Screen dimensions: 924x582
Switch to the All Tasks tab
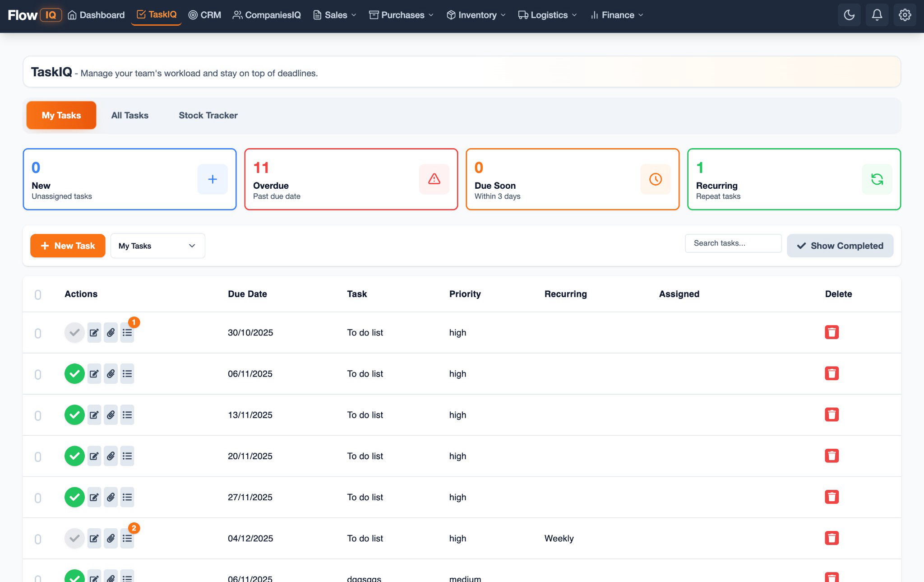(129, 115)
